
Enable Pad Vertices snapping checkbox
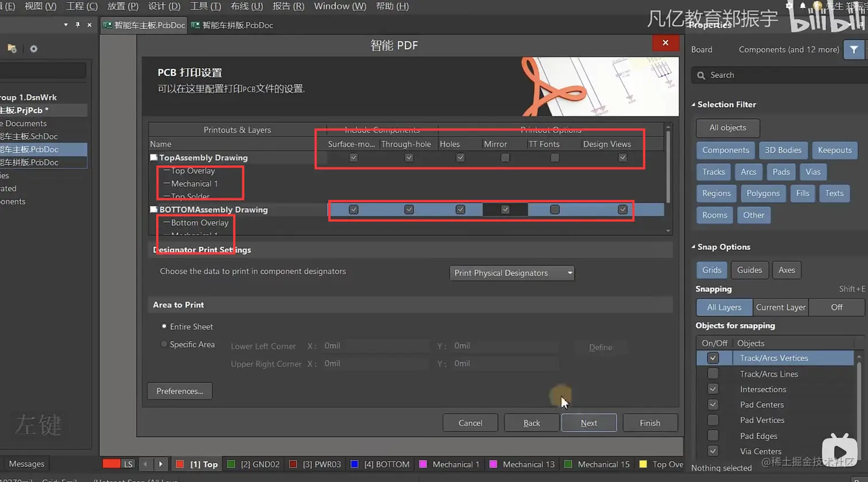[x=713, y=420]
